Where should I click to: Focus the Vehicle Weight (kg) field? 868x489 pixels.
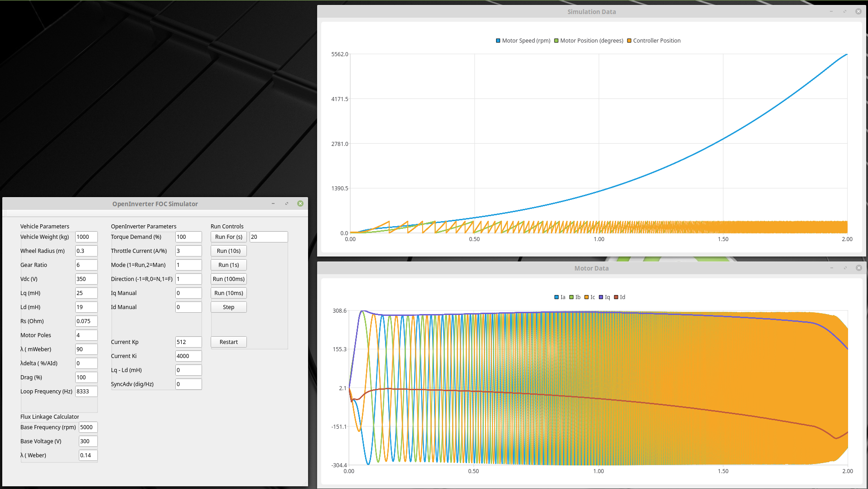click(x=86, y=237)
